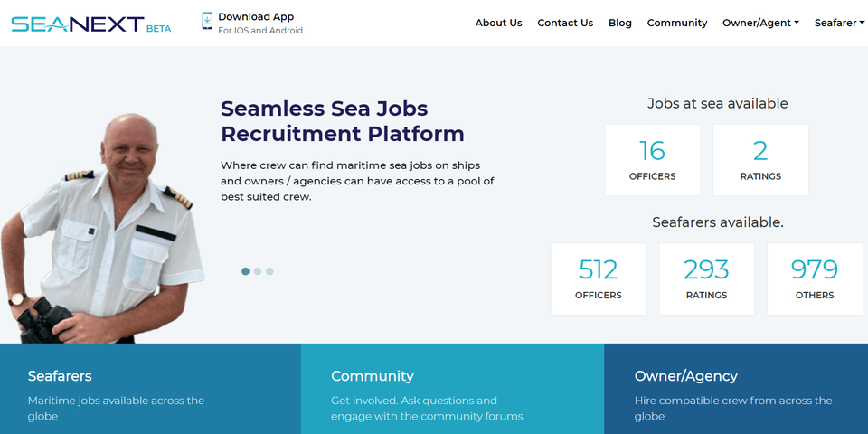Open the Seafarers panel at bottom
Viewport: 868px width, 434px height.
(150, 390)
